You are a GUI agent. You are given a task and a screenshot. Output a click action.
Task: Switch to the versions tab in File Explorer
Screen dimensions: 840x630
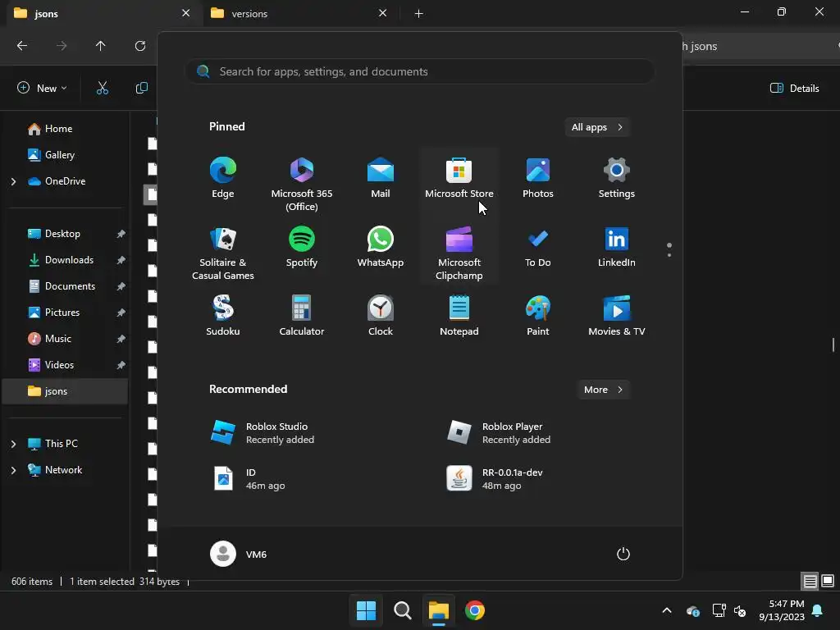[300, 13]
